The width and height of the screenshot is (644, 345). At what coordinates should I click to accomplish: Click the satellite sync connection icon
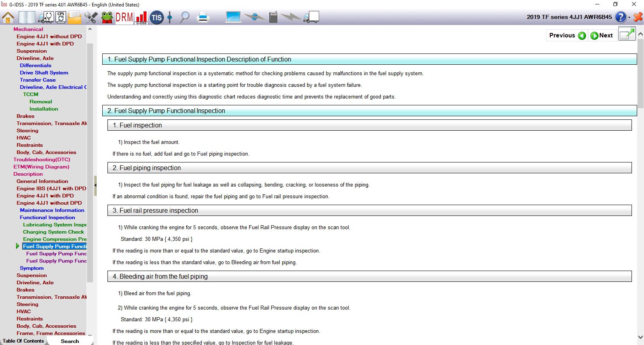tap(254, 17)
